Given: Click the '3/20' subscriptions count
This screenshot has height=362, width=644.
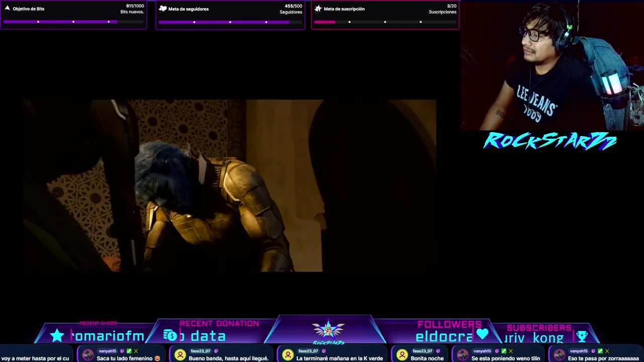Looking at the screenshot, I should tap(452, 6).
